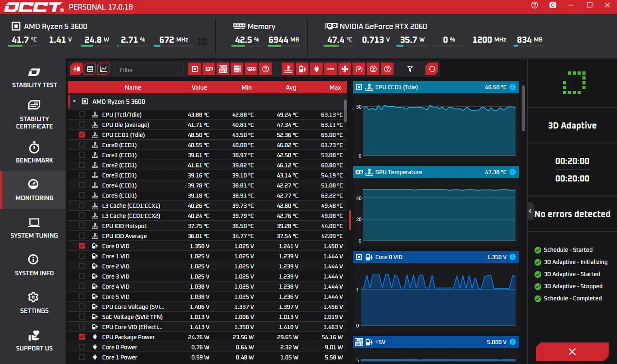Toggle the temperature sensor filter icon

point(288,69)
